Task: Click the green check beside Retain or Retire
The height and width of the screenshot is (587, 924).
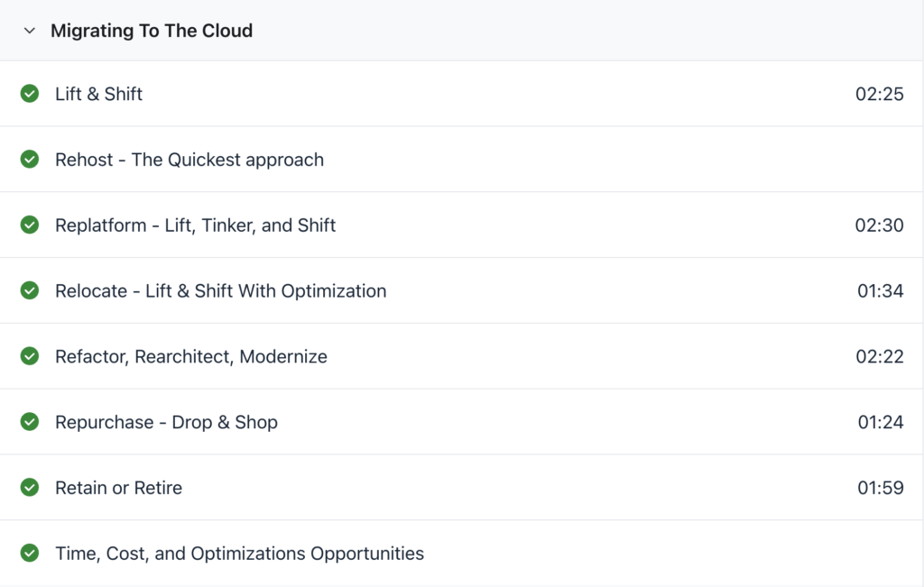Action: point(30,487)
